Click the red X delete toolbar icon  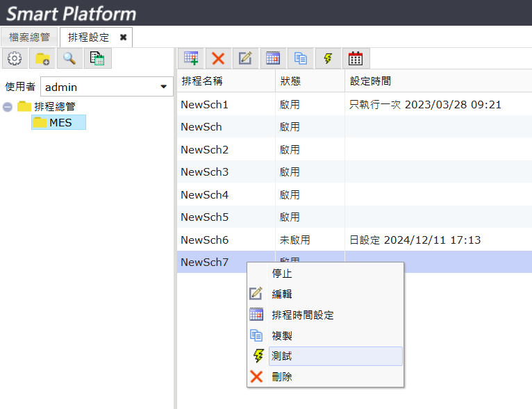(x=218, y=58)
